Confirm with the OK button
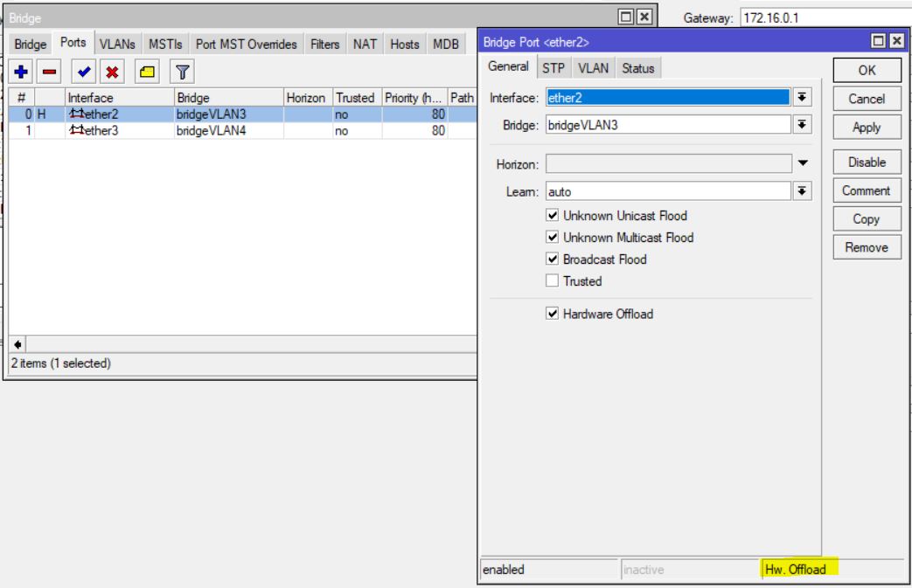 [x=867, y=70]
